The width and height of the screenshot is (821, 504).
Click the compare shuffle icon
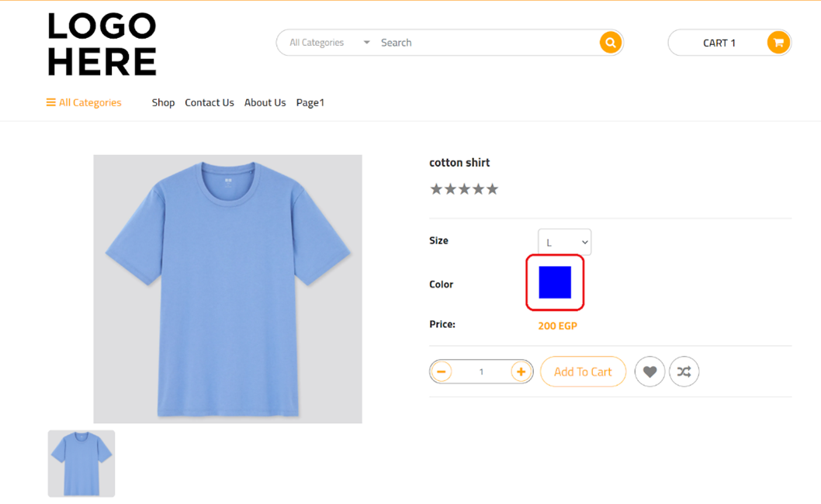pos(684,371)
